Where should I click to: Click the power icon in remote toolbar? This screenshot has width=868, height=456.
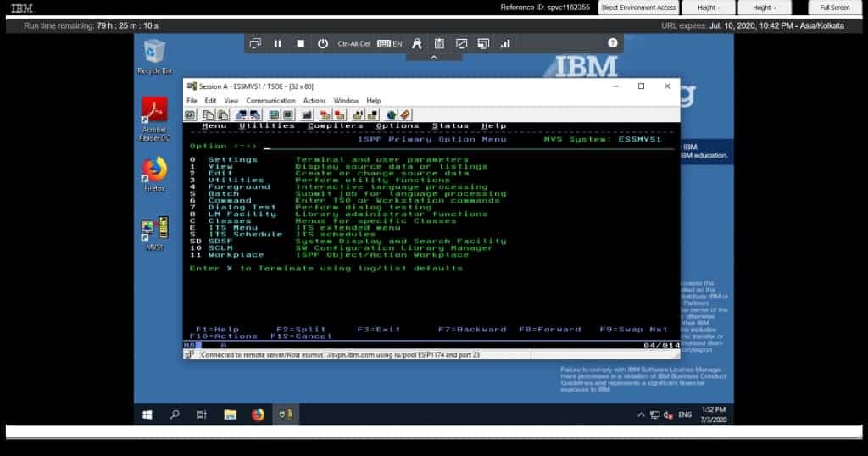pyautogui.click(x=323, y=44)
